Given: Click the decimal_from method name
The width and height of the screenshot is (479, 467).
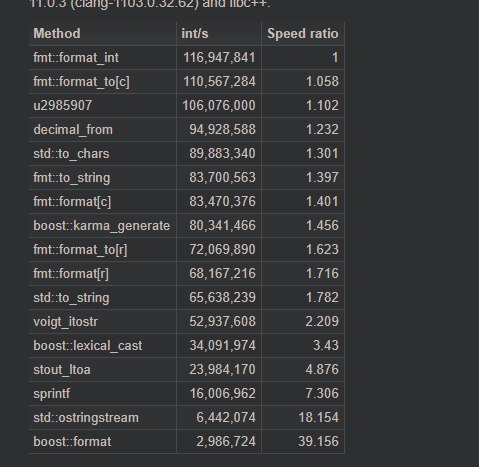Looking at the screenshot, I should tap(73, 130).
